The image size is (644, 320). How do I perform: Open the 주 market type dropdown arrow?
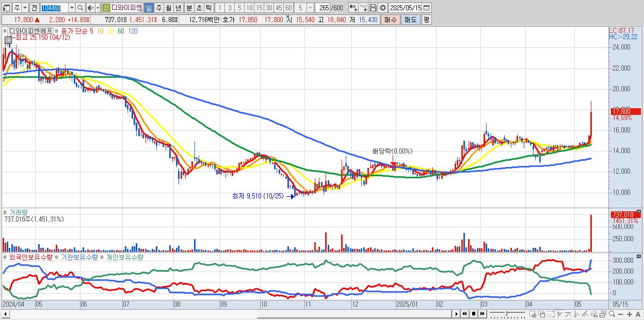[25, 8]
